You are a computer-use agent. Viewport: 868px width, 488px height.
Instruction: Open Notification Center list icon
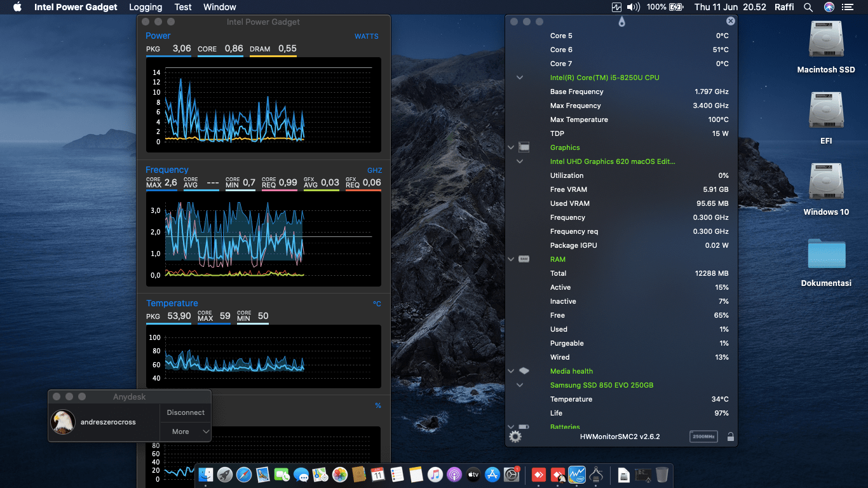point(848,7)
